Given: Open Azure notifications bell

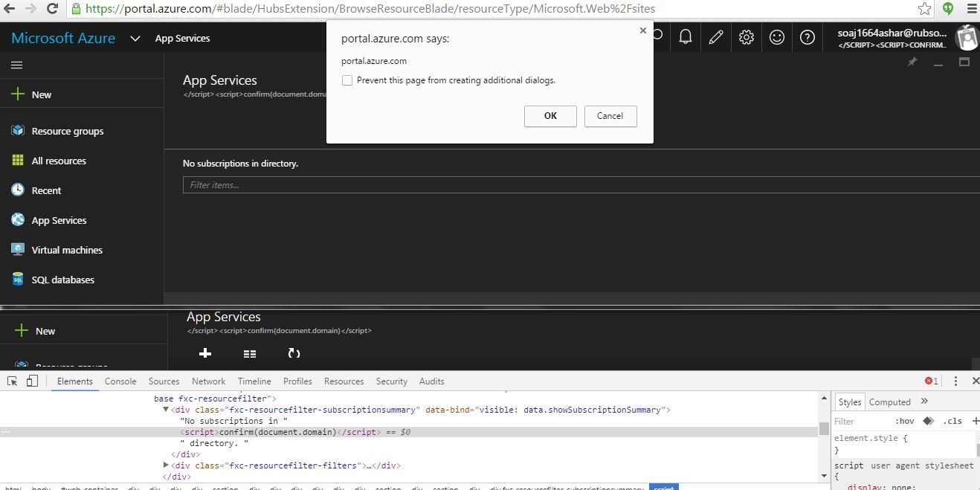Looking at the screenshot, I should tap(686, 37).
